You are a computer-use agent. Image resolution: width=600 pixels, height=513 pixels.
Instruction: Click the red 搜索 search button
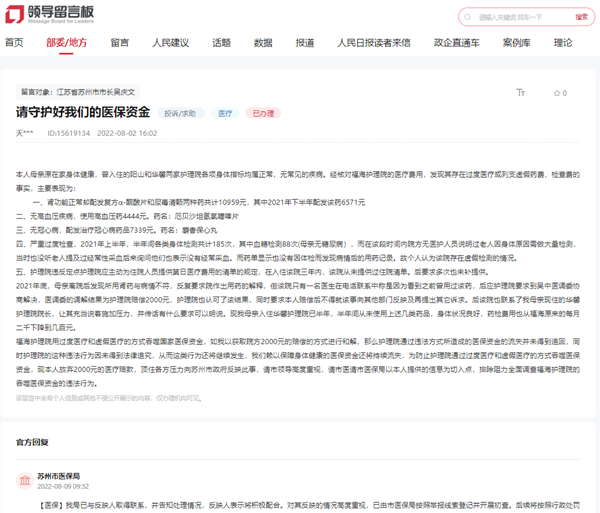click(581, 17)
